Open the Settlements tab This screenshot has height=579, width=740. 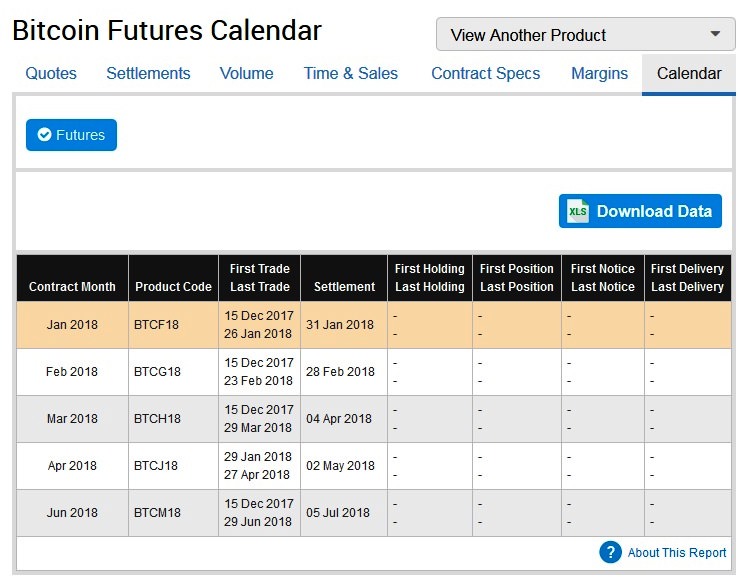point(148,74)
